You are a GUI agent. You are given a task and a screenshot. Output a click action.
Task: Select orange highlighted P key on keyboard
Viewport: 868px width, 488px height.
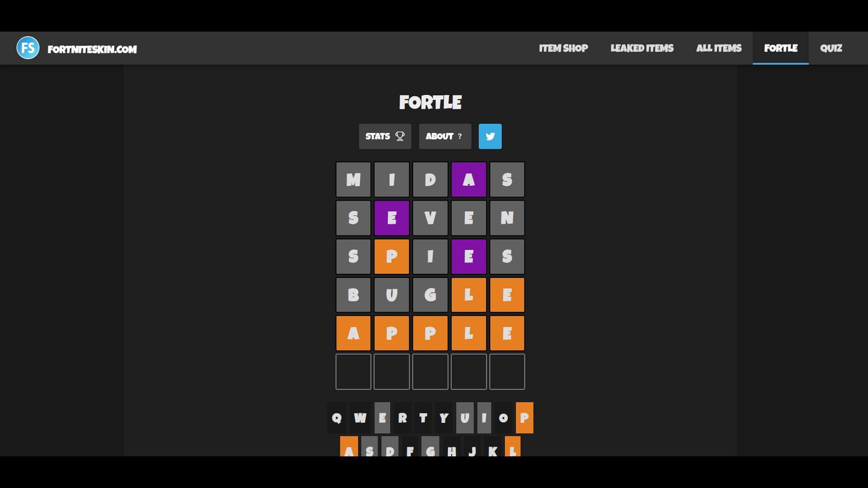tap(524, 417)
